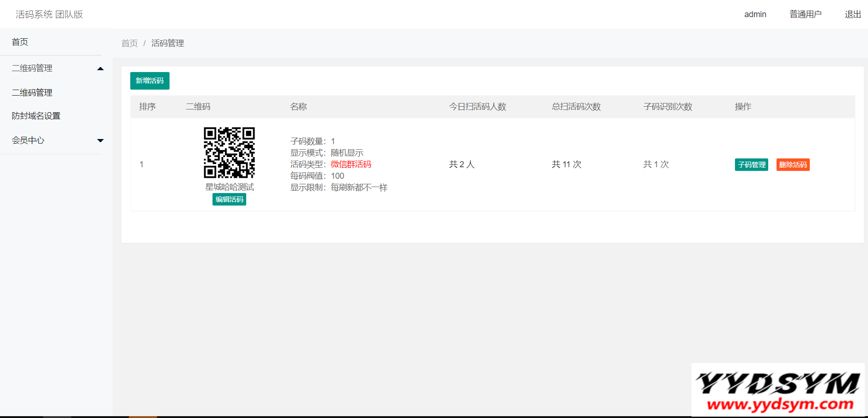Screen dimensions: 868x418
Task: Select the 二维码管理 submenu item
Action: 32,93
